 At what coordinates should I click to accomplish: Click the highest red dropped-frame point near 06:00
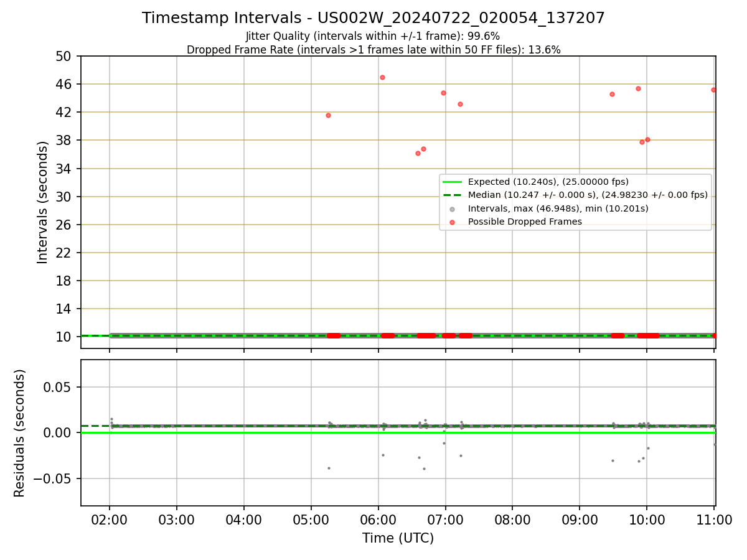[x=382, y=77]
